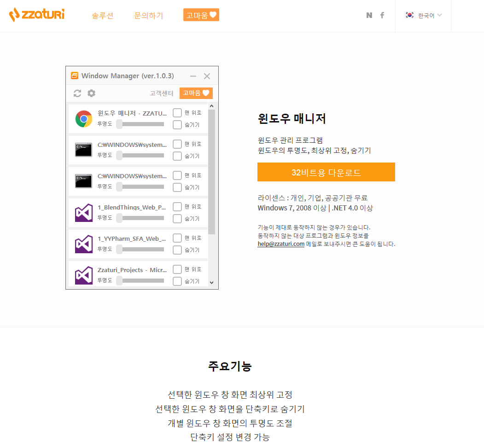The height and width of the screenshot is (448, 484).
Task: Select the 'Zzaturi_Projects - Micr...' row title
Action: (132, 270)
